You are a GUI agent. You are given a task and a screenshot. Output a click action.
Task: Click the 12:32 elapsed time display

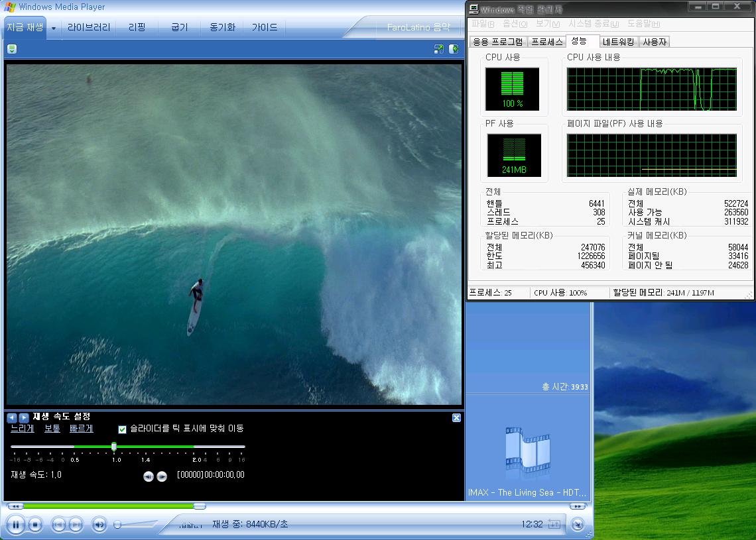point(532,524)
